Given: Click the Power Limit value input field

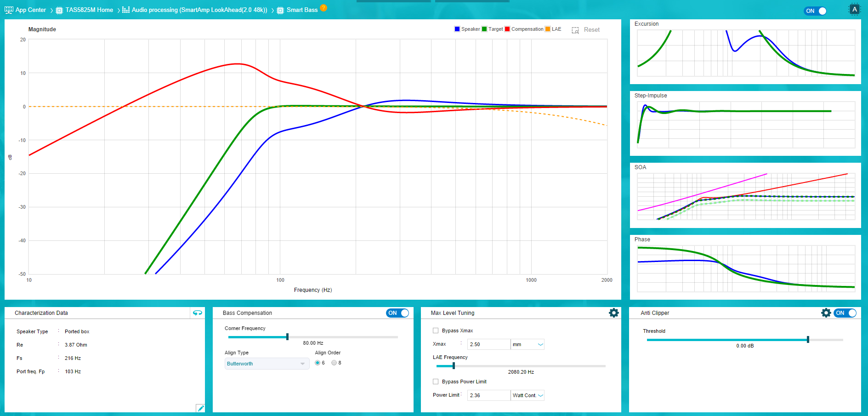Looking at the screenshot, I should [488, 395].
